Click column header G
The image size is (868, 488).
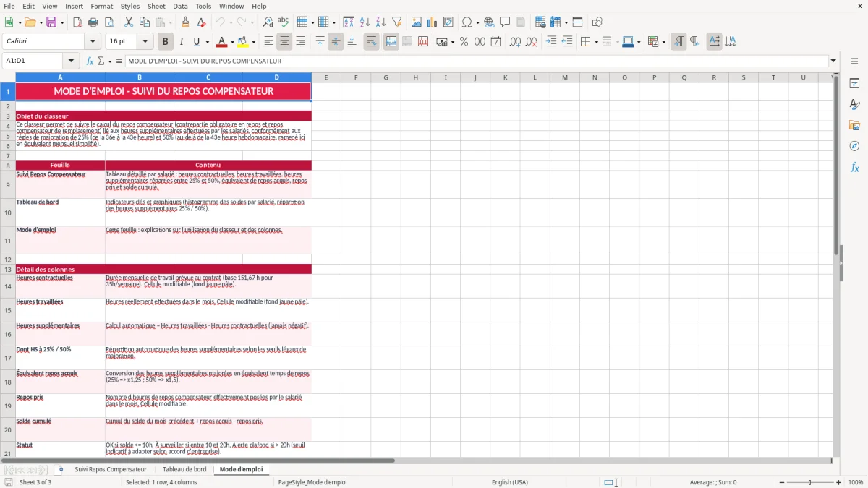[x=386, y=77]
